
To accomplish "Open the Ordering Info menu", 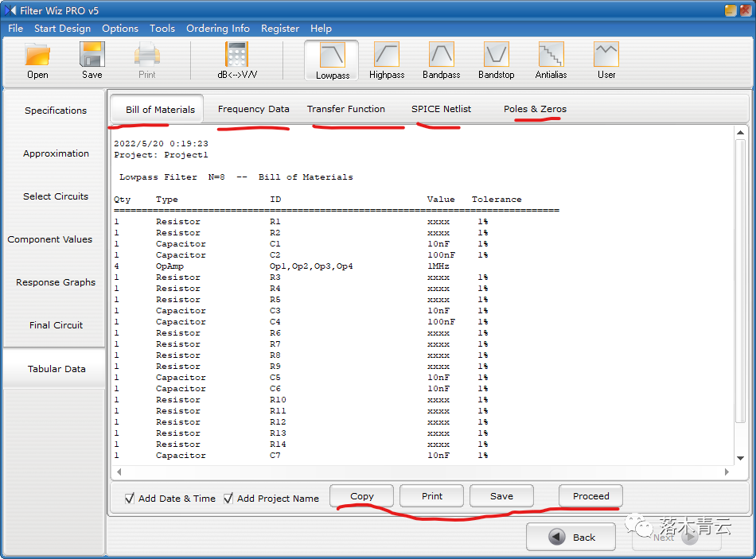I will (x=218, y=28).
